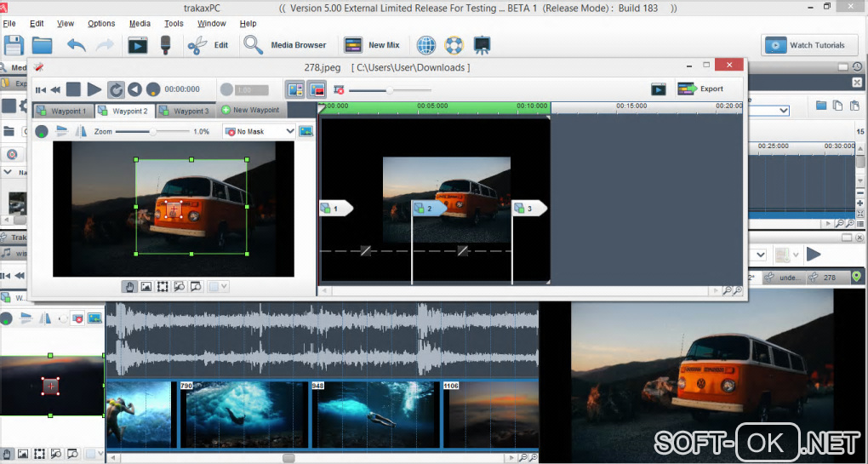Click the grayed Redo arrow in main toolbar
The height and width of the screenshot is (464, 868).
[105, 45]
